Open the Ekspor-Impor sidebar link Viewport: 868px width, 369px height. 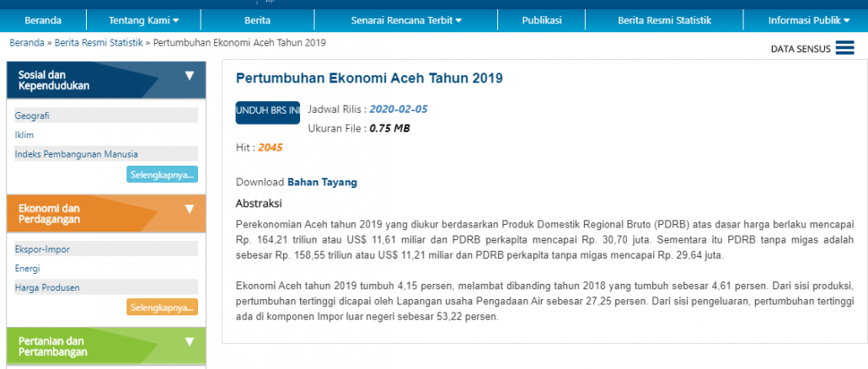(43, 249)
